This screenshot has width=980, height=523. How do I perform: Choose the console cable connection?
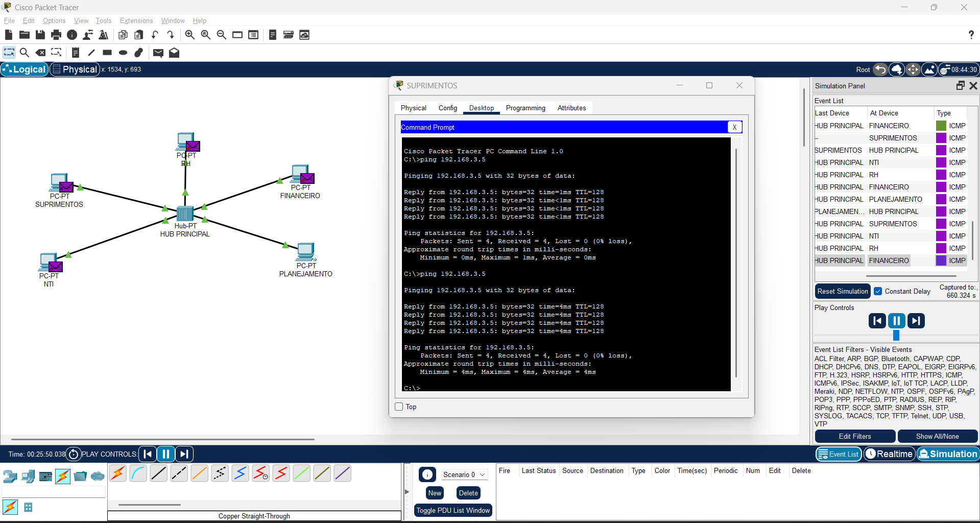point(138,473)
